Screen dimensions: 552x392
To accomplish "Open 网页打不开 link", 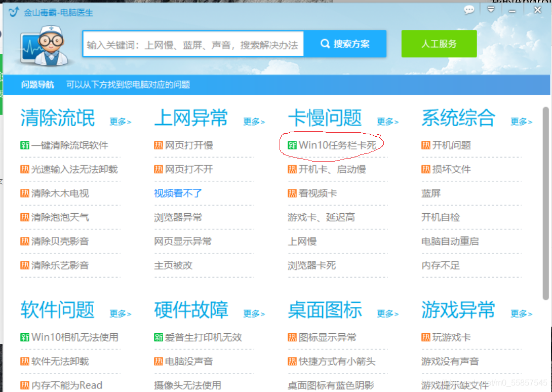I will (x=189, y=169).
